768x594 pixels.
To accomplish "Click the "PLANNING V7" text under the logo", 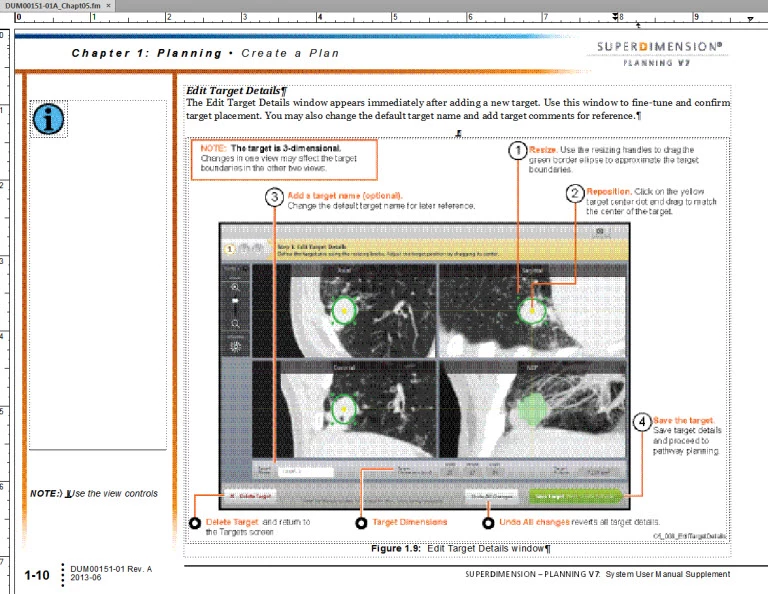I will coord(656,63).
